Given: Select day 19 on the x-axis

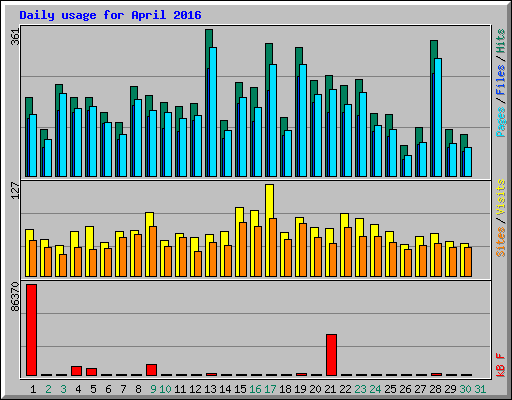Looking at the screenshot, I should 300,389.
